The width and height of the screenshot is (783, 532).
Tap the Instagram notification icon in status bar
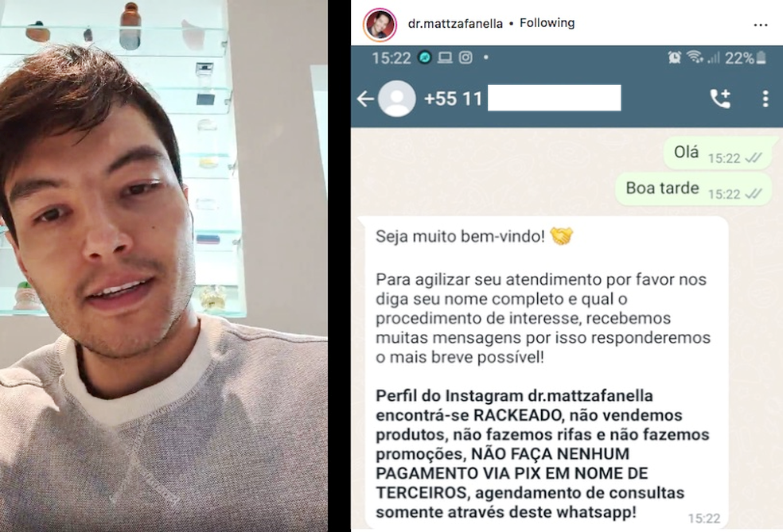(x=466, y=58)
